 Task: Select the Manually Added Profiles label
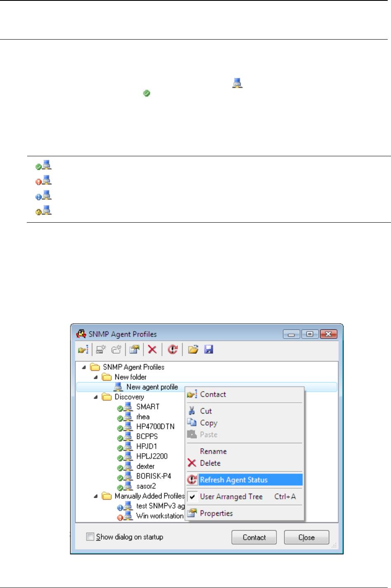tap(150, 496)
